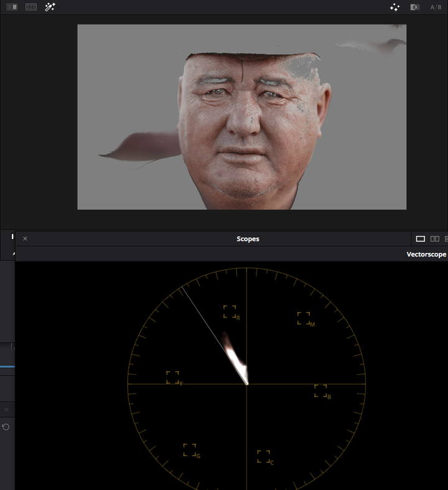Click the Scopes panel title
The image size is (448, 490).
click(248, 238)
